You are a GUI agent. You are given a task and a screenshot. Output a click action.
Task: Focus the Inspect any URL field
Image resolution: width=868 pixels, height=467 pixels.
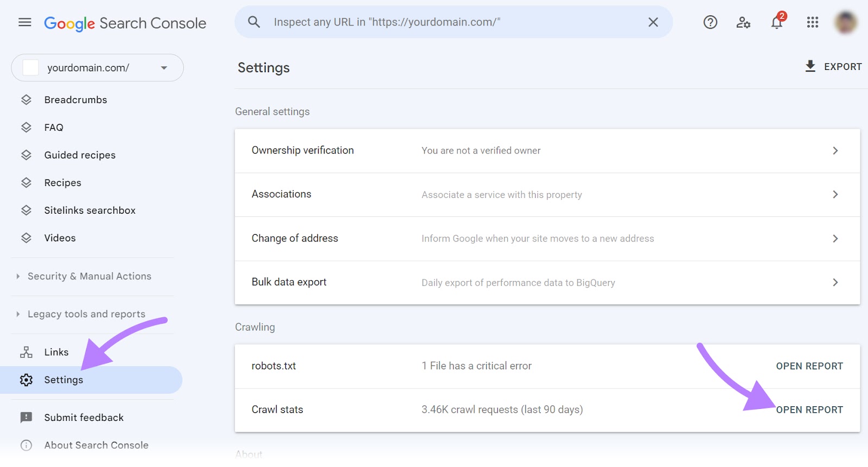click(454, 22)
